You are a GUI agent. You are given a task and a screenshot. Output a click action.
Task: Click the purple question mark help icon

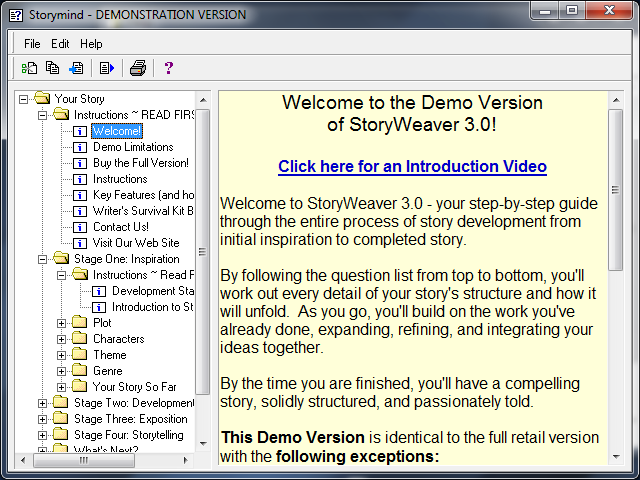(x=169, y=68)
